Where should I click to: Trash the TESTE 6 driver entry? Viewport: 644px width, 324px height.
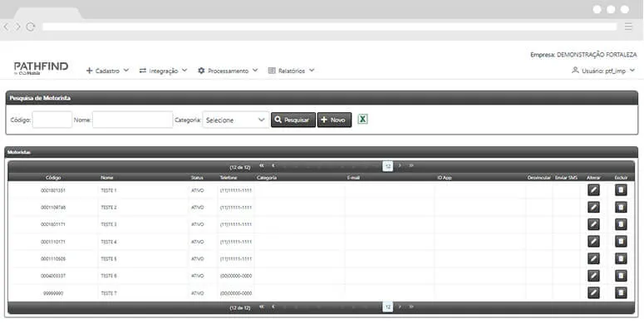coord(621,276)
